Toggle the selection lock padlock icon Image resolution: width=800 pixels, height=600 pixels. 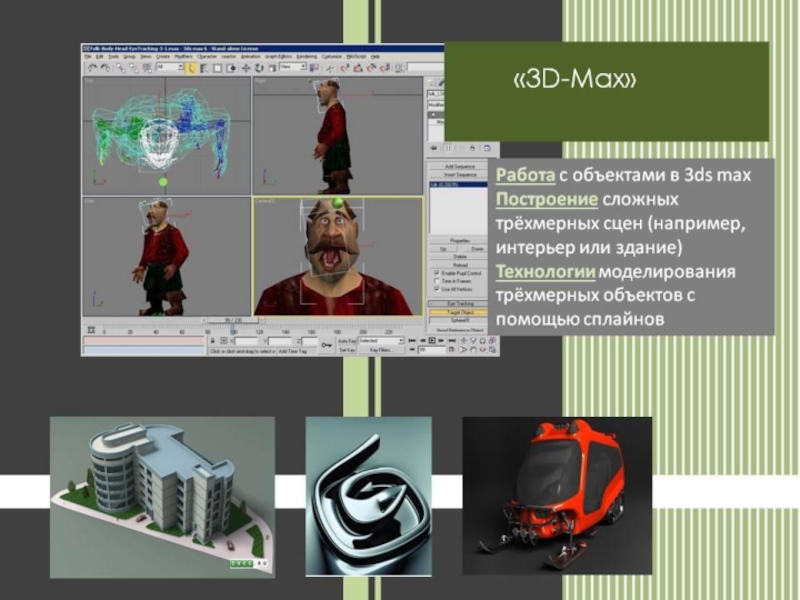click(x=214, y=341)
